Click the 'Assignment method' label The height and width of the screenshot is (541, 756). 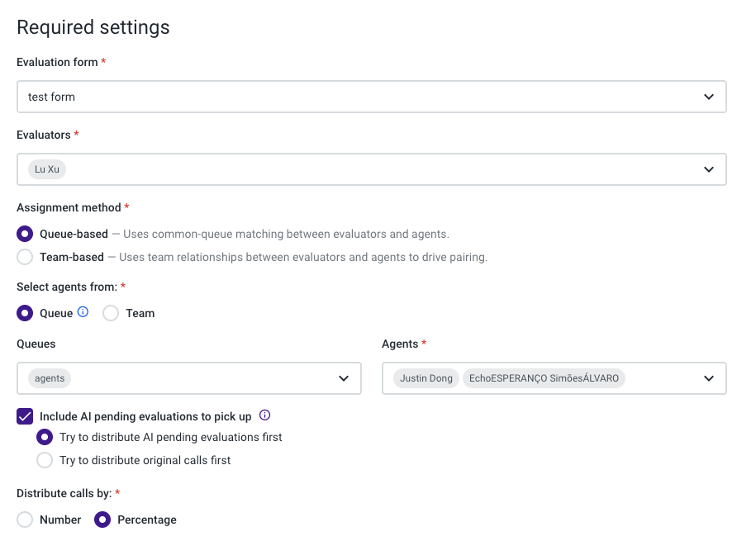(69, 207)
